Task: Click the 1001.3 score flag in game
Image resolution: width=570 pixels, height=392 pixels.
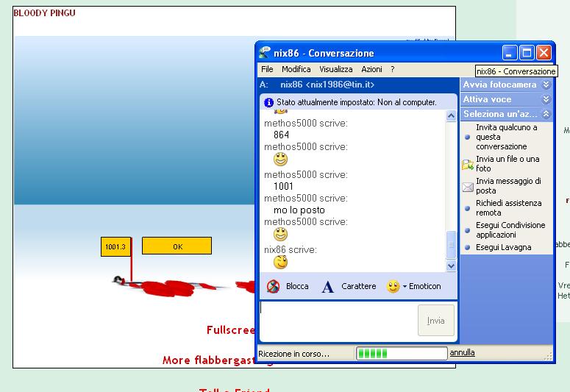Action: [x=115, y=246]
